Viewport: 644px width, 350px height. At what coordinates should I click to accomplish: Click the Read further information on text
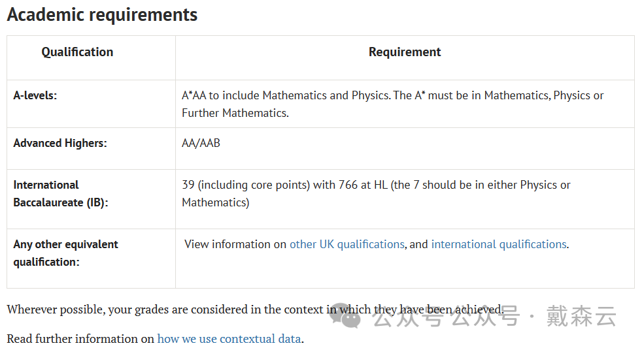point(80,339)
